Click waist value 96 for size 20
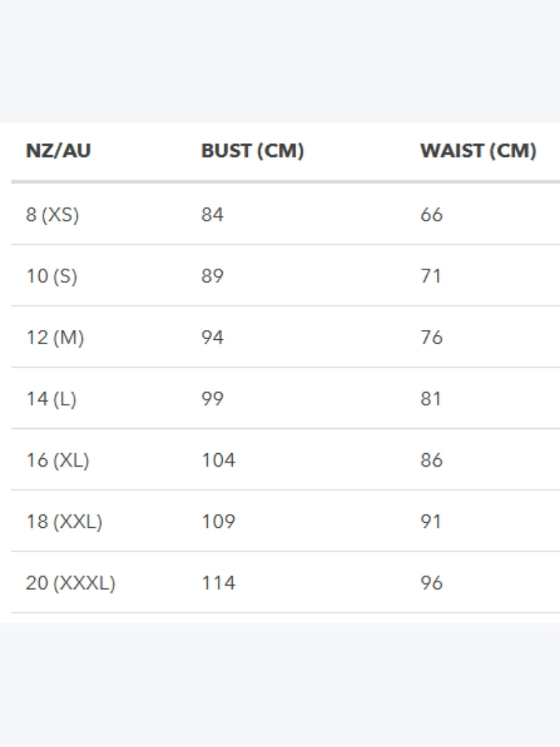 (x=431, y=583)
